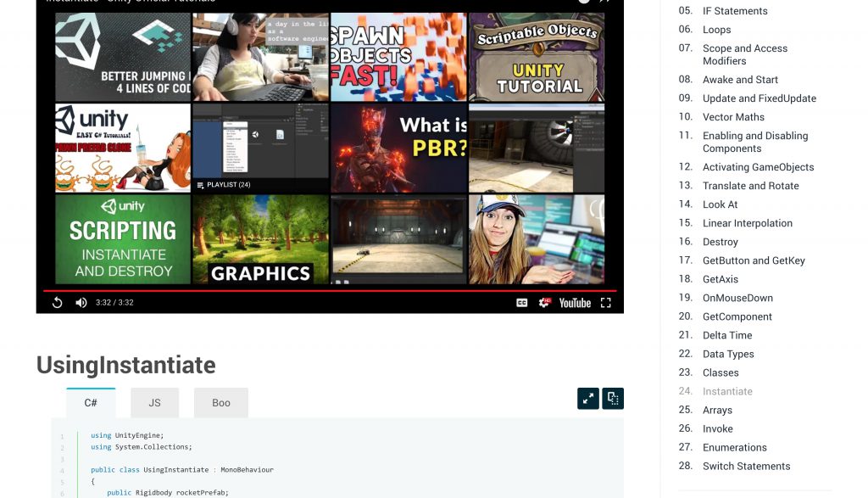Viewport: 868px width, 498px height.
Task: Open video settings gear icon
Action: pyautogui.click(x=544, y=303)
